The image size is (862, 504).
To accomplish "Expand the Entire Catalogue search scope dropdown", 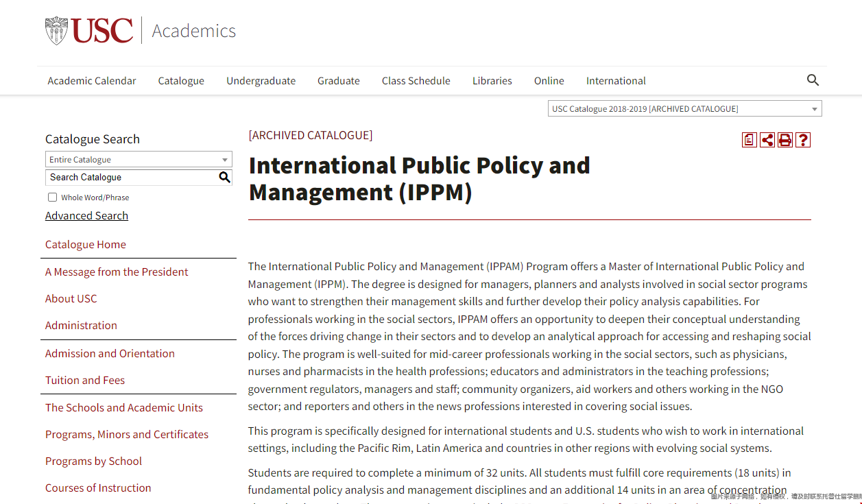I will click(x=139, y=160).
